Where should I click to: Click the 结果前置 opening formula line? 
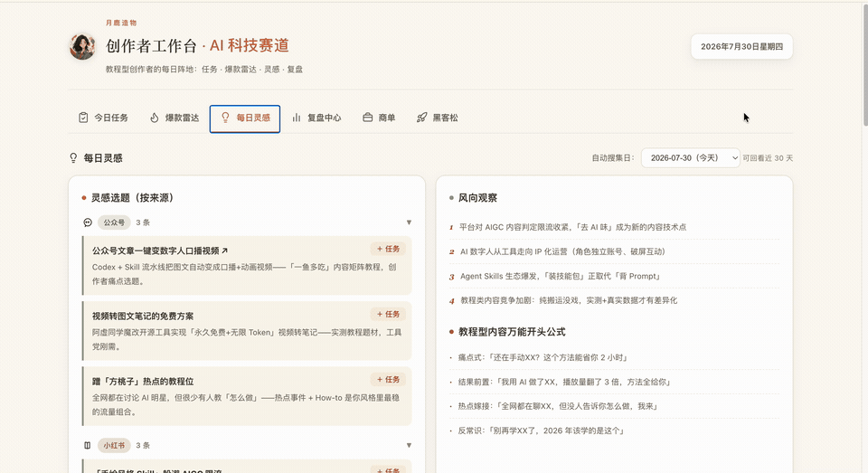click(x=614, y=383)
